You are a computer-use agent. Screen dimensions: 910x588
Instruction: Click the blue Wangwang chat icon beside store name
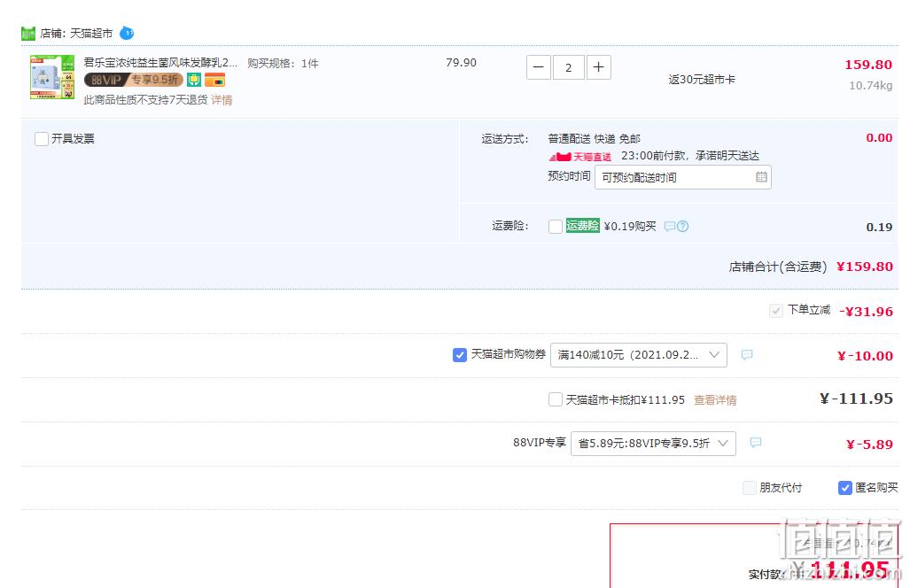127,33
